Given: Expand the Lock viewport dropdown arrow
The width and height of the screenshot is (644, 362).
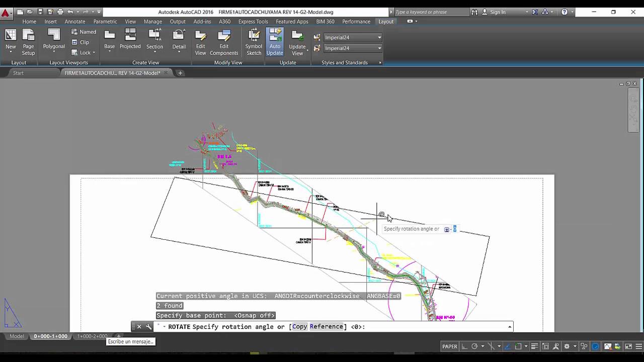Looking at the screenshot, I should [x=94, y=53].
